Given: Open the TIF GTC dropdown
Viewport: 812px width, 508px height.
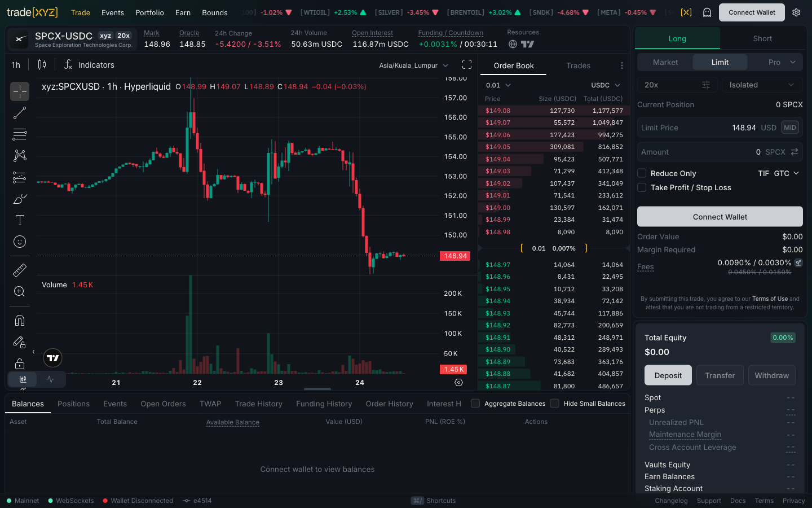Looking at the screenshot, I should (x=779, y=173).
